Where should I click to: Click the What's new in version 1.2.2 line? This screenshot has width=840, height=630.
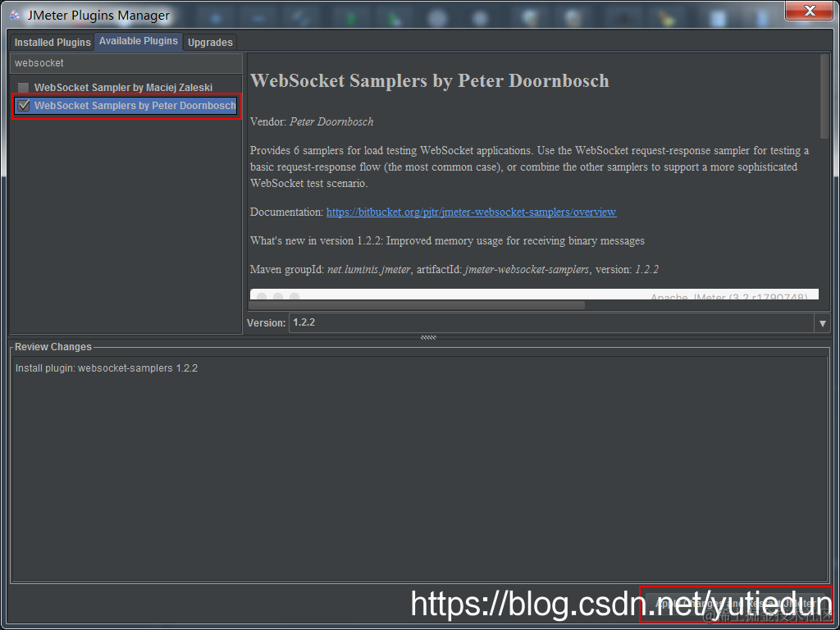coord(447,240)
